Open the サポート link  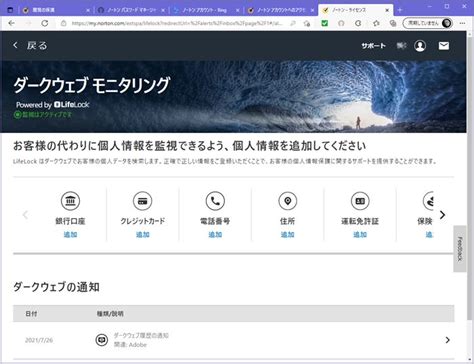(373, 46)
